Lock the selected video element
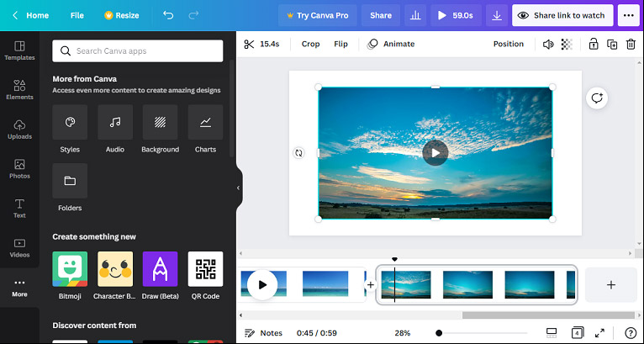644x344 pixels. [594, 44]
